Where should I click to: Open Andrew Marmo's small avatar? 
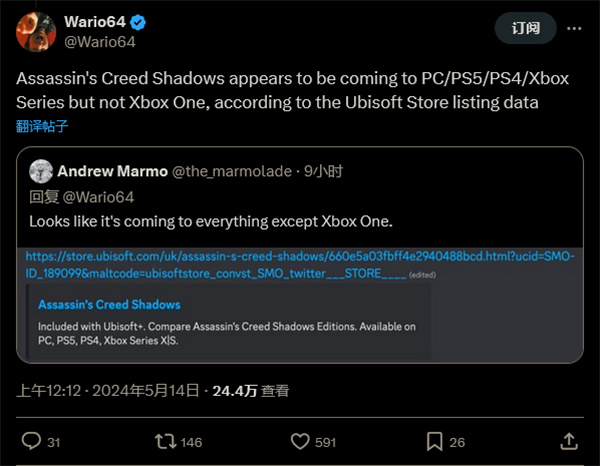click(41, 171)
